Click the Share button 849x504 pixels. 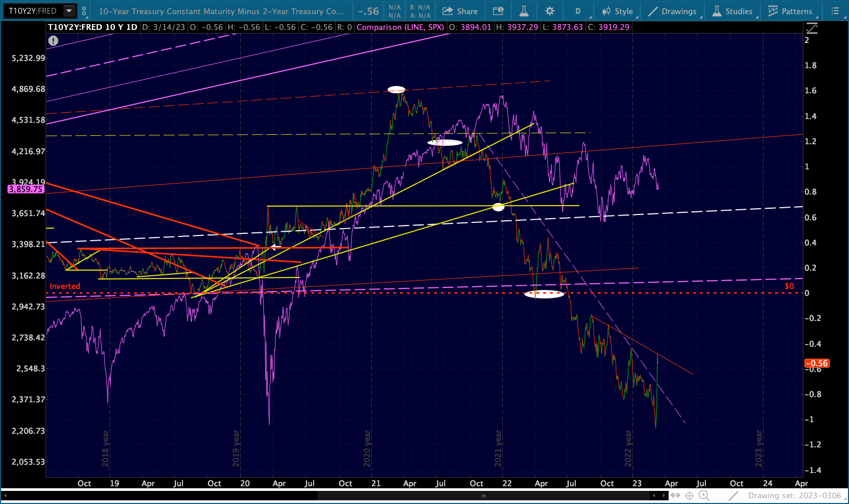(x=460, y=11)
